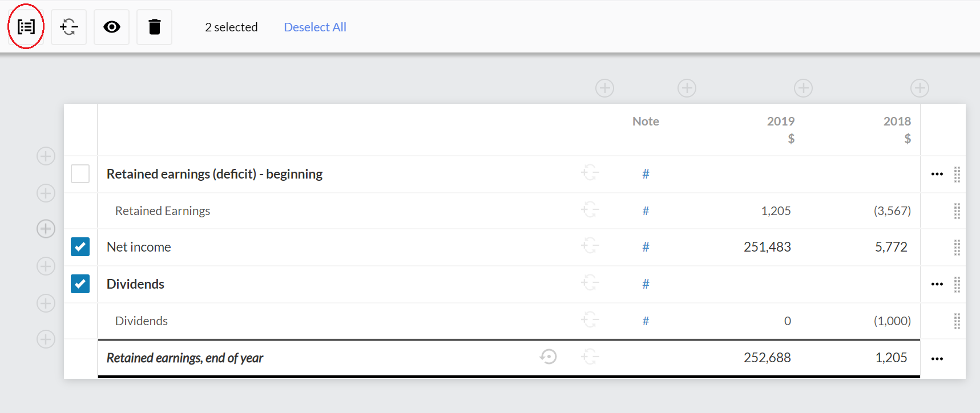Open more options for Retained earnings, end of year
The height and width of the screenshot is (413, 980).
[x=937, y=359]
